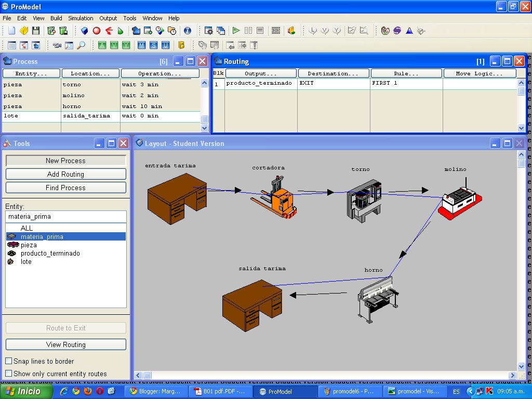Screen dimensions: 532x399
Task: Stop the simulation with the stop icon
Action: (x=260, y=30)
